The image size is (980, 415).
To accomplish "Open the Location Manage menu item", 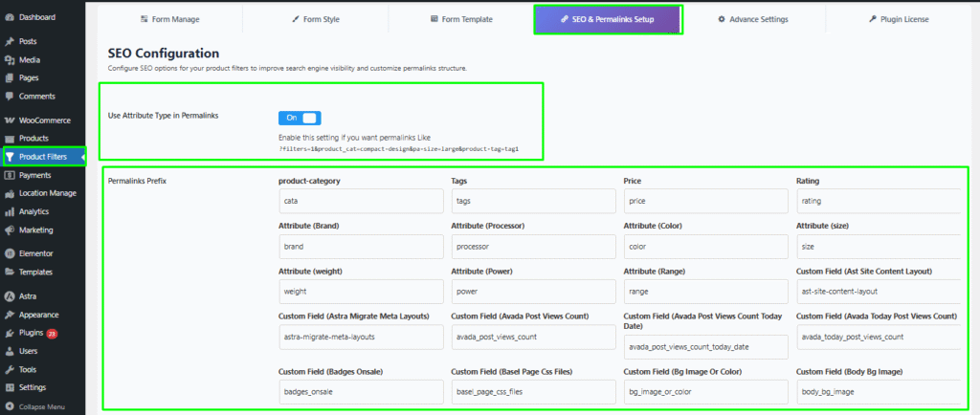I will [x=48, y=193].
